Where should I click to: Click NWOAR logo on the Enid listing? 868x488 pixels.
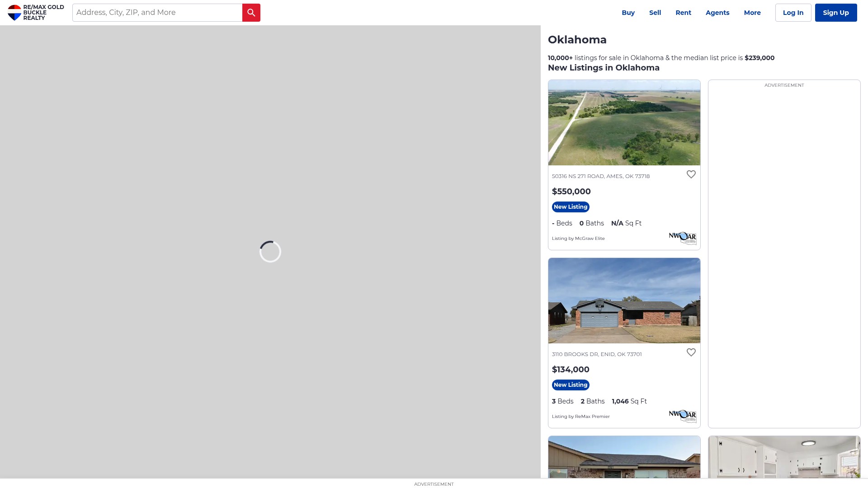click(683, 416)
